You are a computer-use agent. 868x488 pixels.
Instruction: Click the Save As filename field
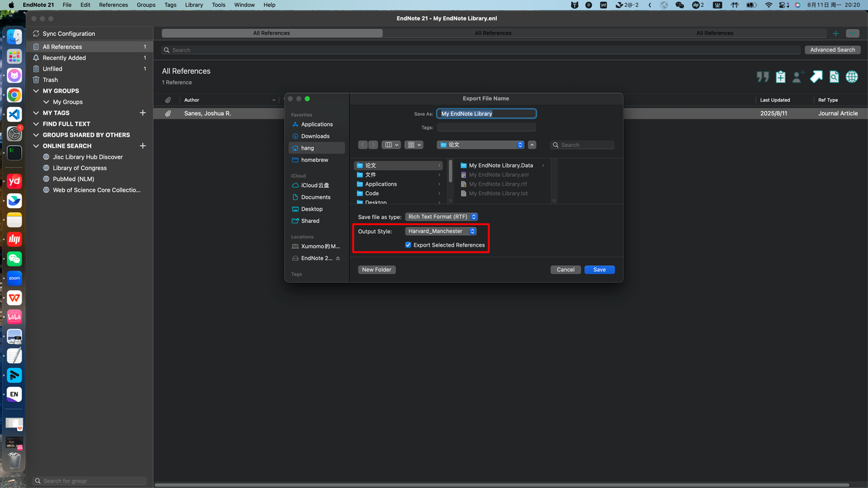487,114
